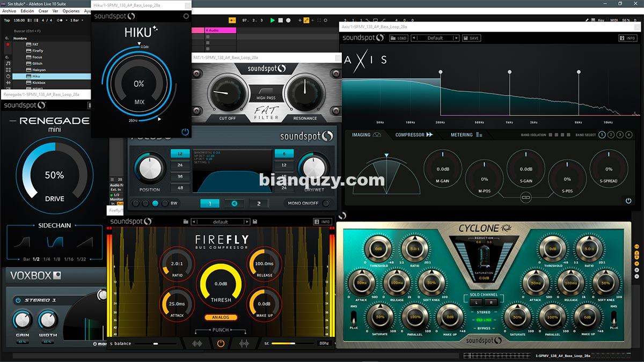Stop playback in Ableton transport

(281, 20)
